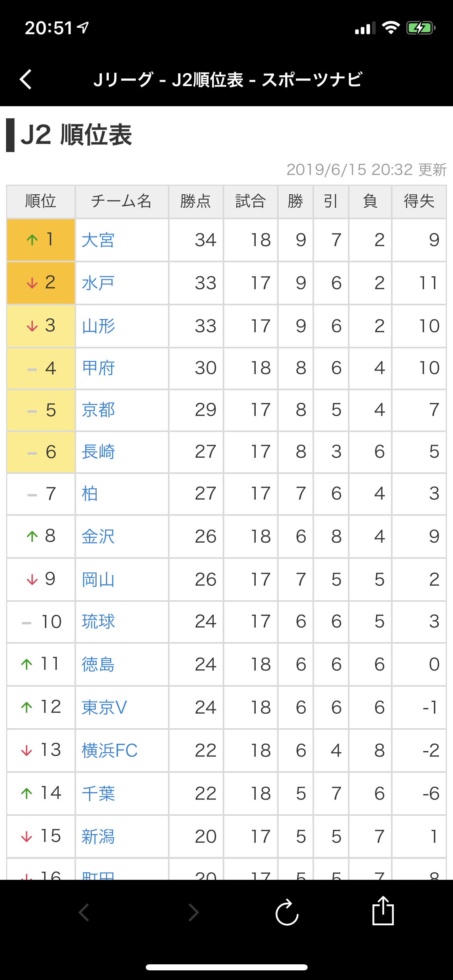Open the share sheet icon
The width and height of the screenshot is (453, 980).
383,911
